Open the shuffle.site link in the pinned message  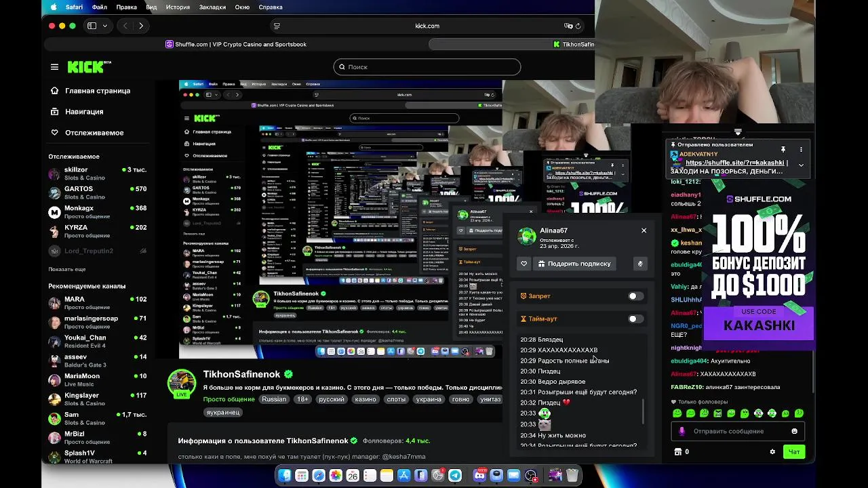(736, 163)
